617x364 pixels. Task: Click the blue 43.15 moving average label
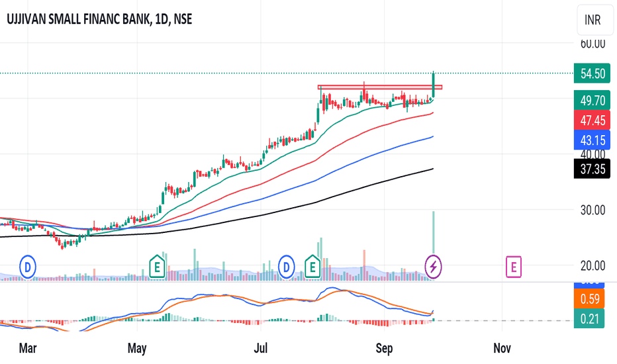tap(593, 140)
